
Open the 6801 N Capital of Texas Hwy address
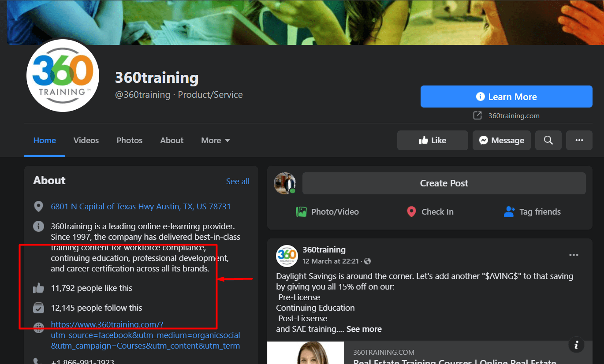tap(141, 206)
